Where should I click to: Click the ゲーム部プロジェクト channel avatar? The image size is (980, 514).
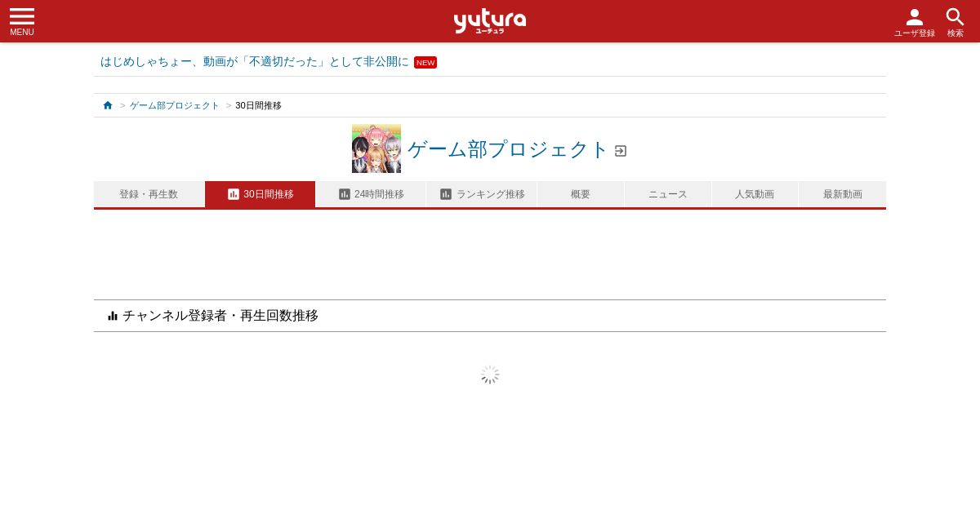pos(376,148)
